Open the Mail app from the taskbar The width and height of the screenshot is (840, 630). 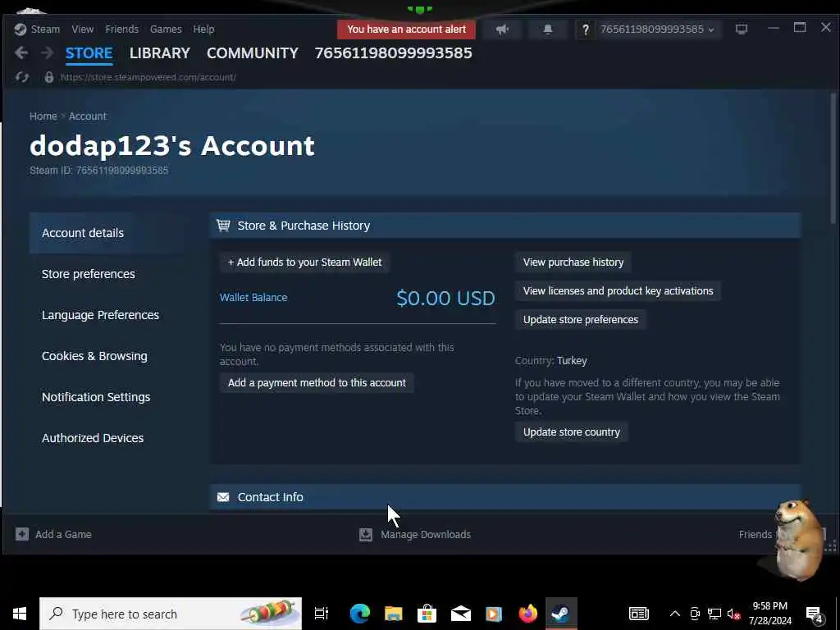(x=461, y=614)
